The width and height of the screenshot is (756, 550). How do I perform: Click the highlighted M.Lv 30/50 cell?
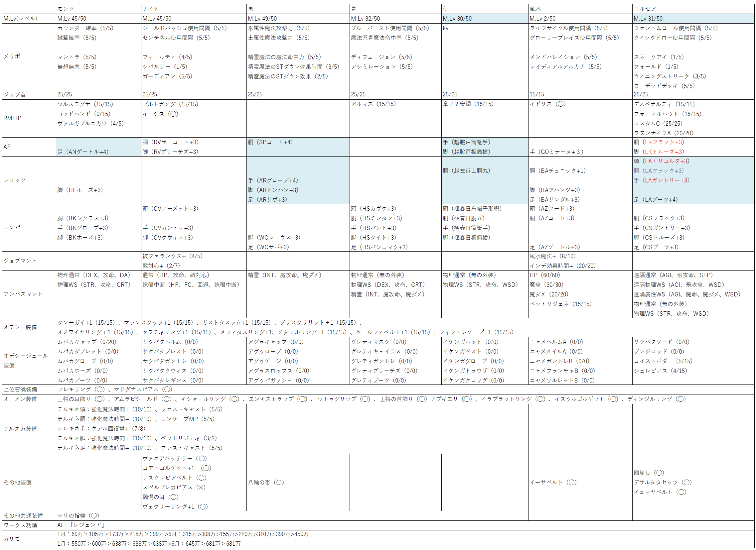pos(457,19)
